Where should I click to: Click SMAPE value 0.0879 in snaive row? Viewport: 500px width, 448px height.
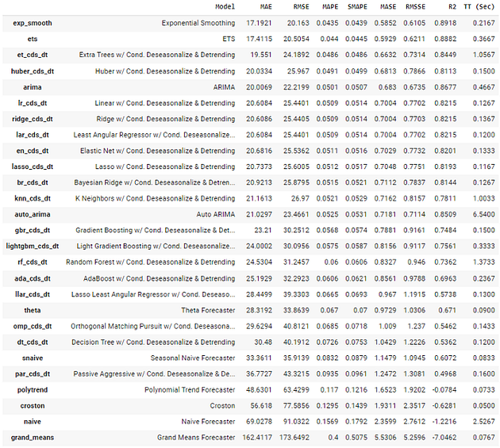pos(356,358)
